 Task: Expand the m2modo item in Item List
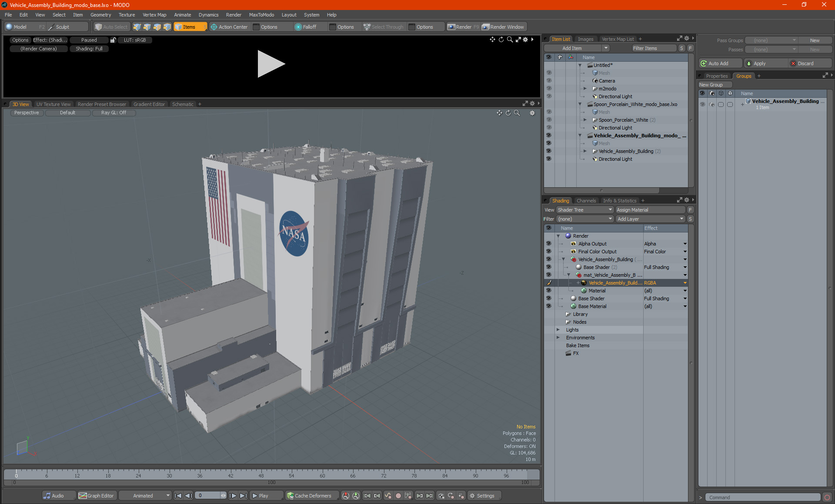pos(585,89)
